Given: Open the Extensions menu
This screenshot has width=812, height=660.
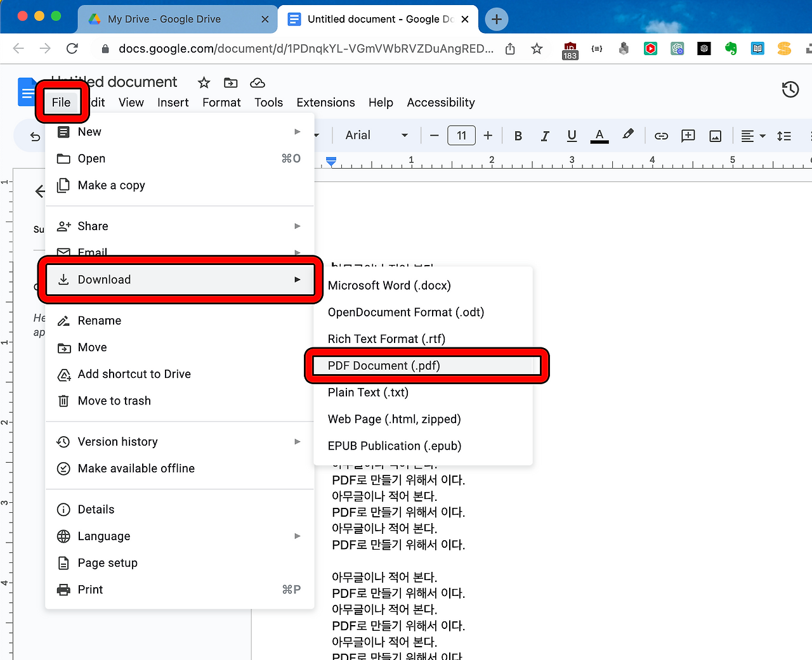Looking at the screenshot, I should [325, 102].
